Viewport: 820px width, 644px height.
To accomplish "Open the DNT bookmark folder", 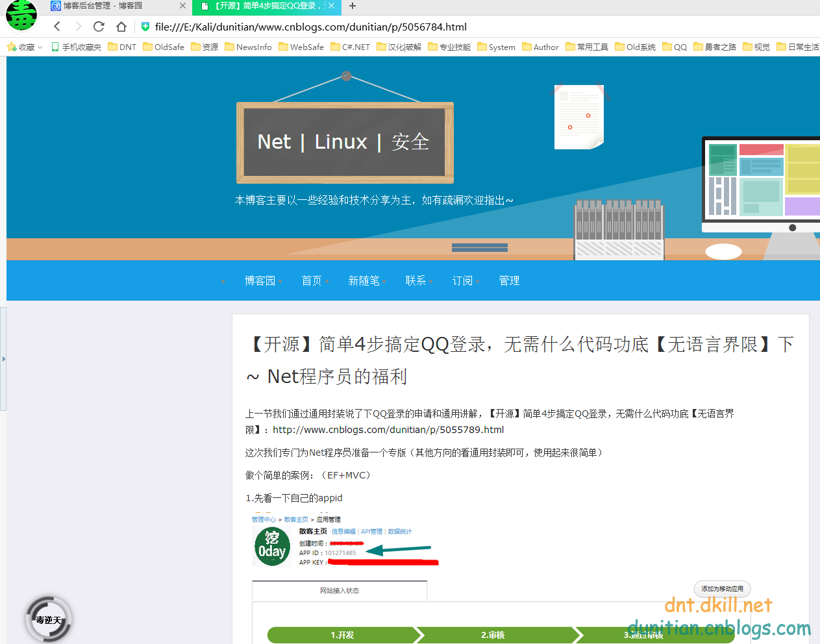I will (122, 47).
